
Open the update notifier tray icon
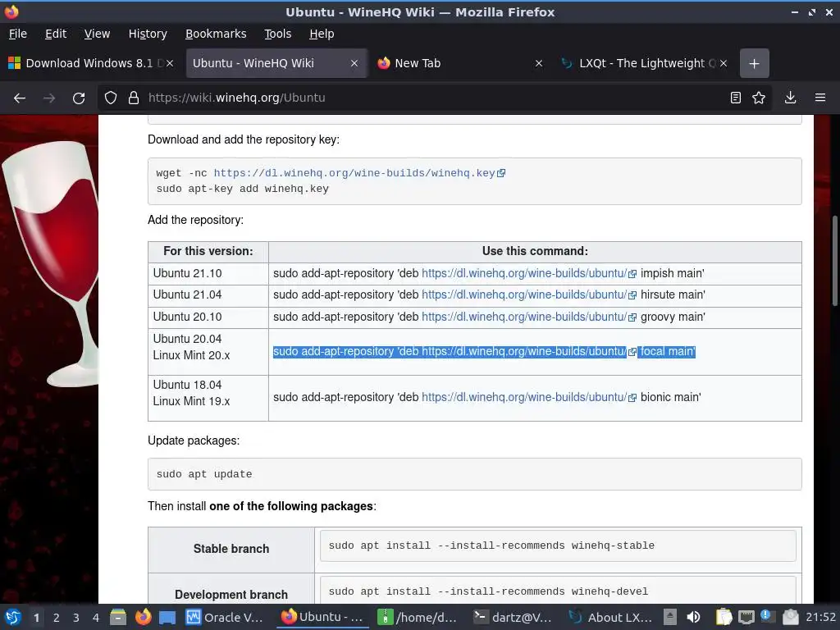tap(768, 617)
